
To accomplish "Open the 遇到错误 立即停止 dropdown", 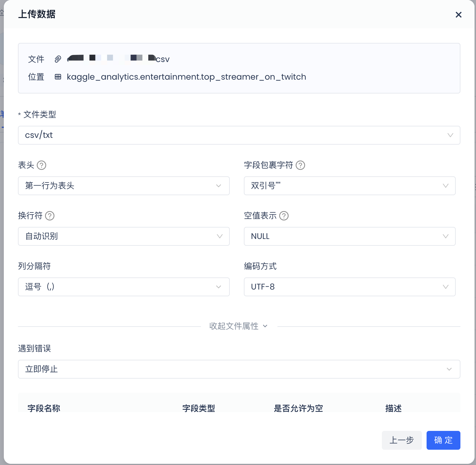I will point(239,369).
